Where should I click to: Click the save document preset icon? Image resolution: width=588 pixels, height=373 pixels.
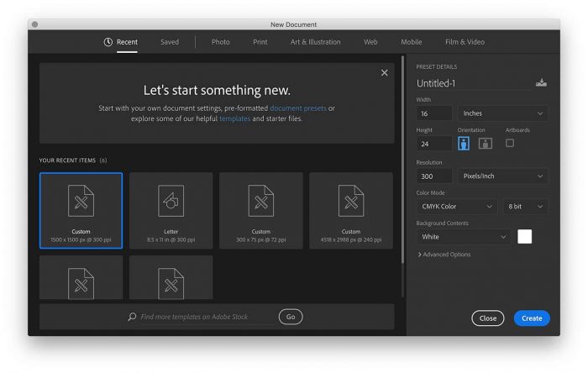tap(541, 82)
